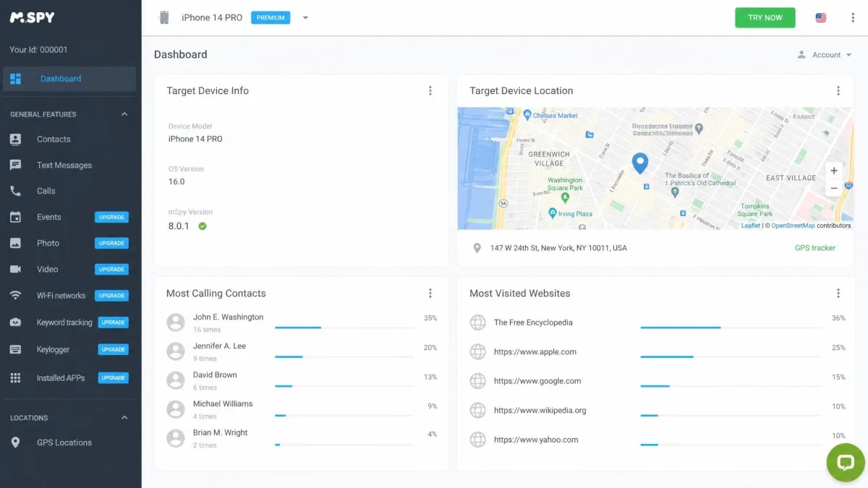Click the green mSpy version check icon
The width and height of the screenshot is (868, 488).
pyautogui.click(x=203, y=226)
